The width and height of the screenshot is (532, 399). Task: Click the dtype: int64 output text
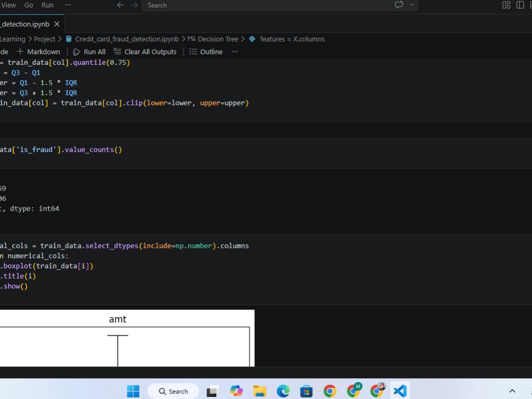(35, 209)
